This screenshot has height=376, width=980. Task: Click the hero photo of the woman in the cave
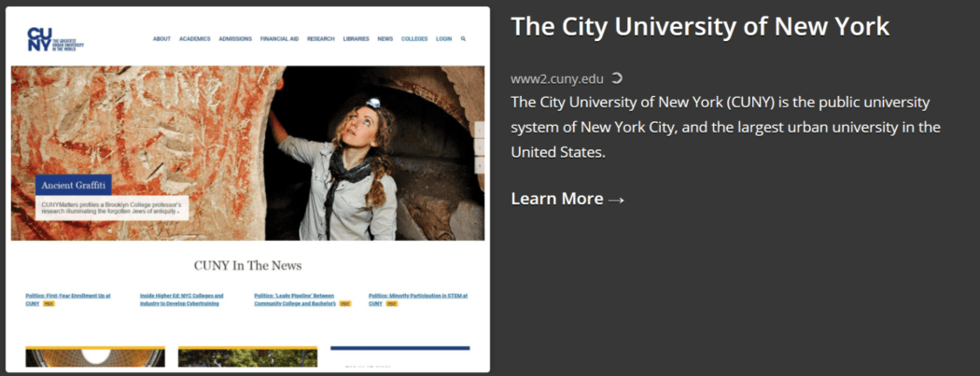[247, 153]
